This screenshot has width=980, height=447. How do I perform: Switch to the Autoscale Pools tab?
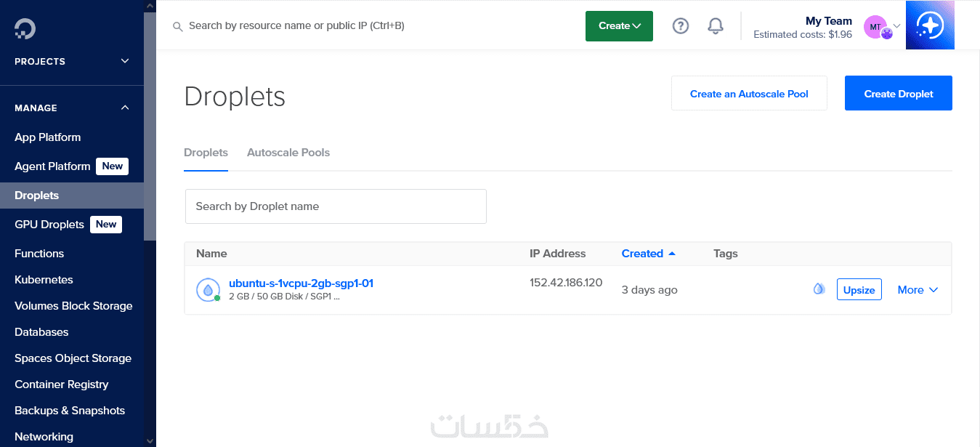[x=288, y=153]
